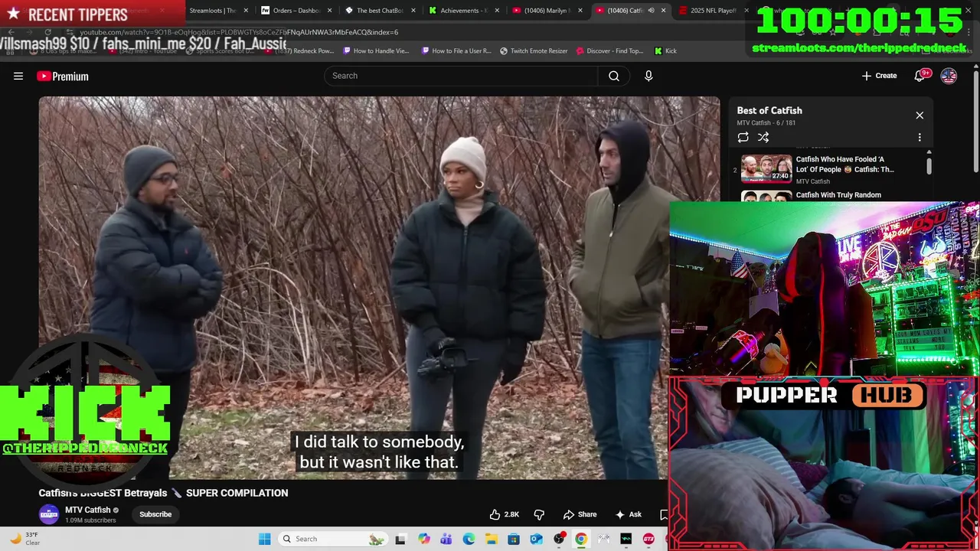
Task: Click the magnifier search button
Action: pos(614,76)
